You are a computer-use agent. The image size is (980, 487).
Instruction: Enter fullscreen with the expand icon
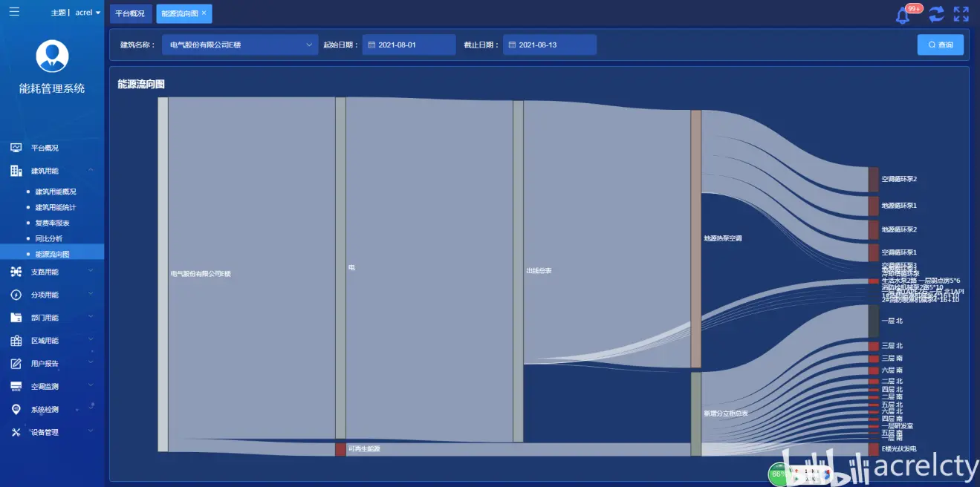pyautogui.click(x=961, y=13)
